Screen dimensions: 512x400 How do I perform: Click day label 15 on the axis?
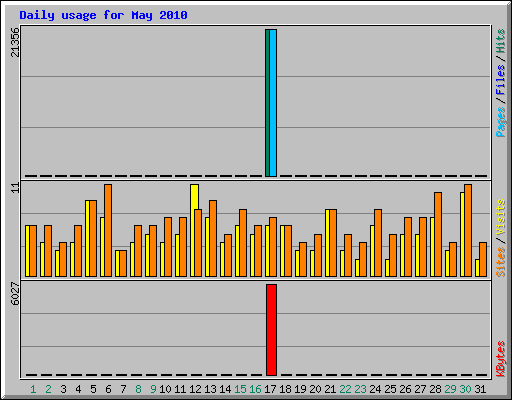pyautogui.click(x=240, y=389)
